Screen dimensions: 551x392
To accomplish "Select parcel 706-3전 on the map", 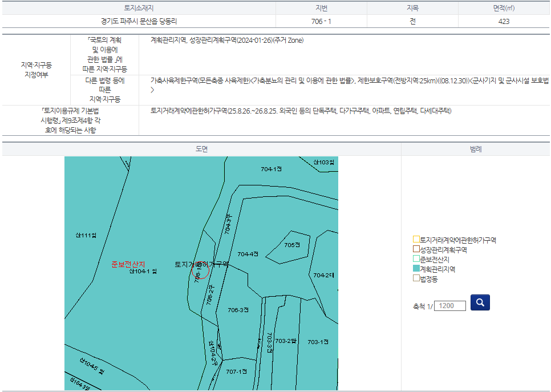I will (x=238, y=310).
